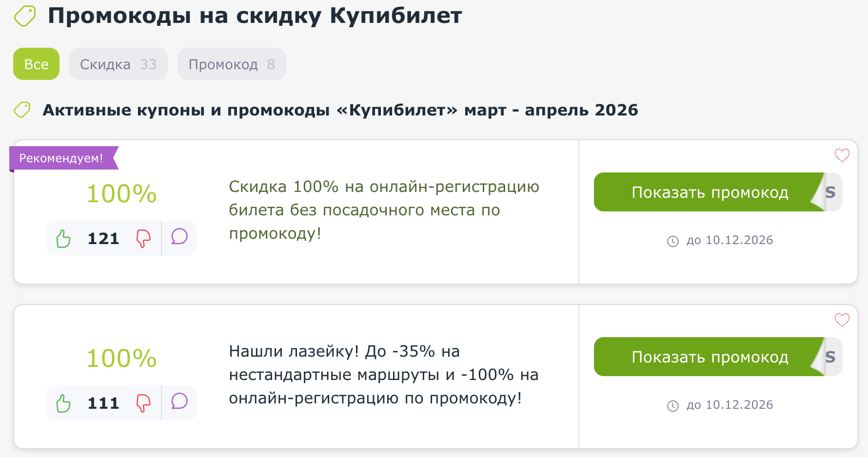Open the purple comment bubble on the first coupon
The width and height of the screenshot is (868, 457).
(179, 238)
